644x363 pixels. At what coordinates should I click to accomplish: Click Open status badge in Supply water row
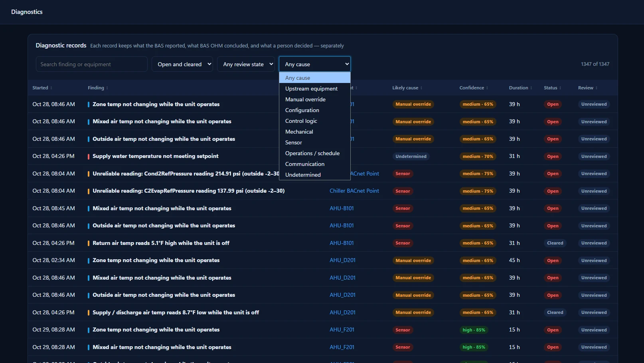tap(553, 156)
